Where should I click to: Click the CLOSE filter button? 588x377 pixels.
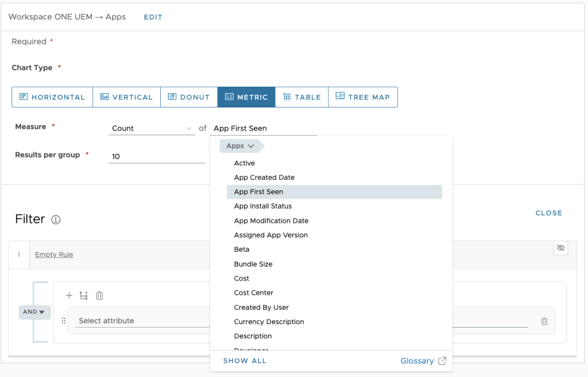(x=548, y=213)
